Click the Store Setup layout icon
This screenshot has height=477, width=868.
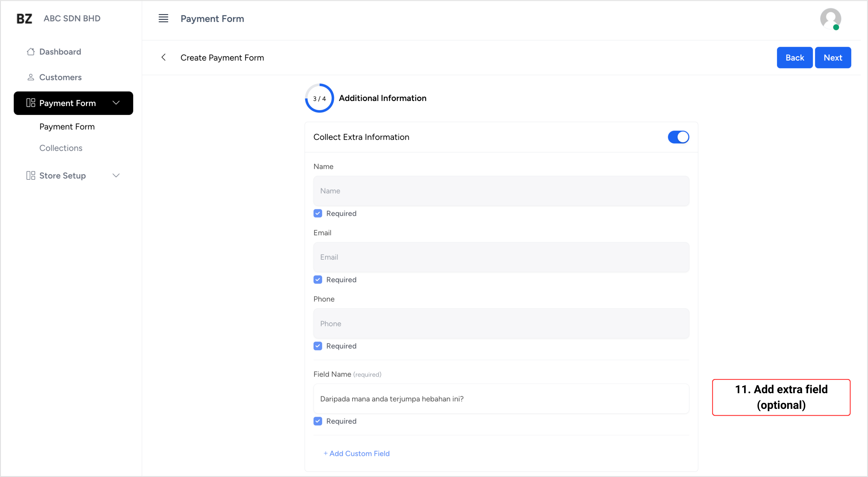coord(31,175)
